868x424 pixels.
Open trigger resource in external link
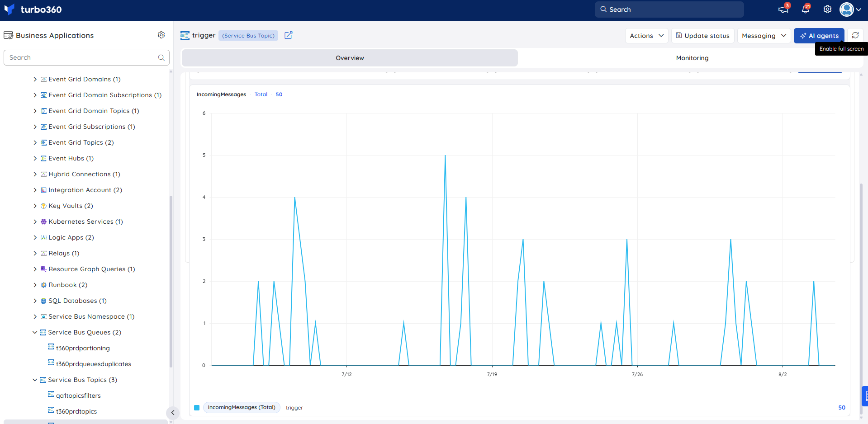pyautogui.click(x=289, y=35)
